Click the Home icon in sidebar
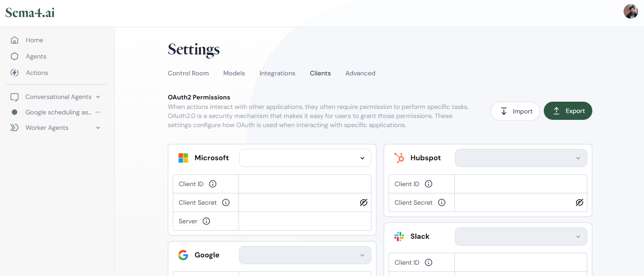Viewport: 644px width, 276px height. click(x=15, y=40)
